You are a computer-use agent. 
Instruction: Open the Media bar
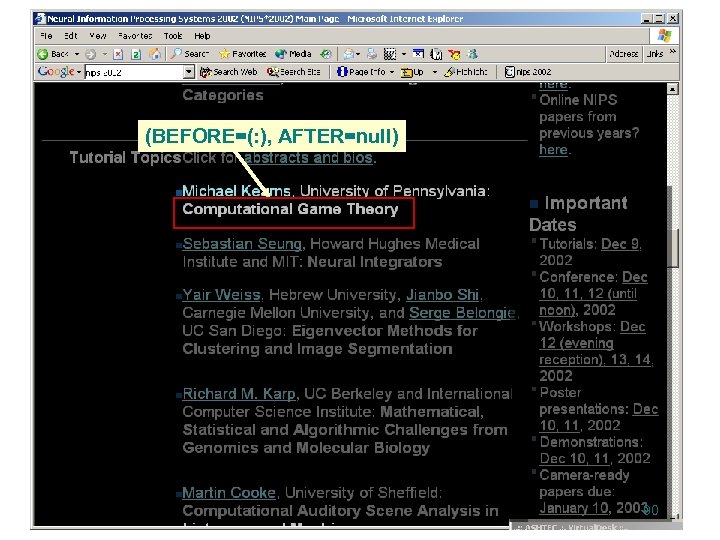pyautogui.click(x=293, y=54)
